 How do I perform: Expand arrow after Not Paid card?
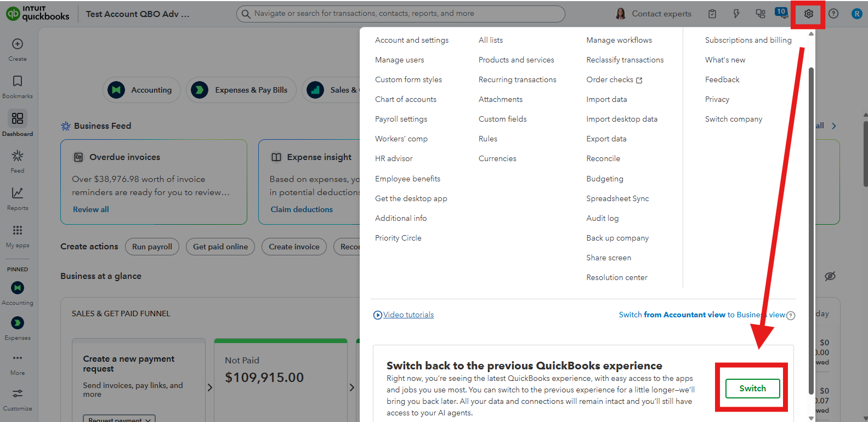351,387
